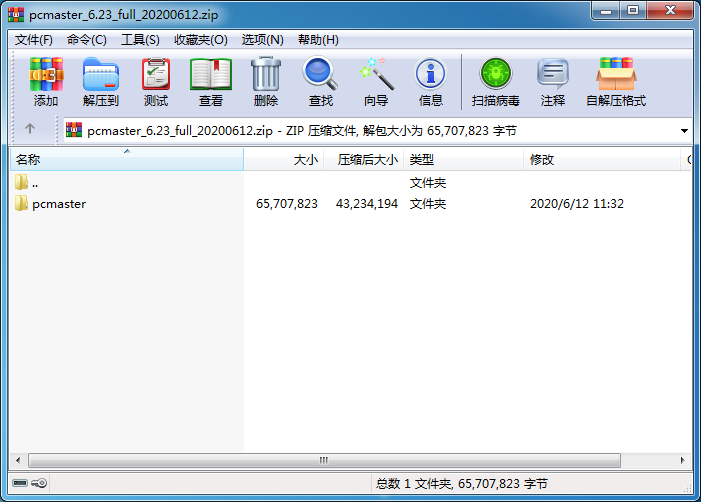This screenshot has width=701, height=502.
Task: Run the 测试 (Test) archive tool
Action: (156, 81)
